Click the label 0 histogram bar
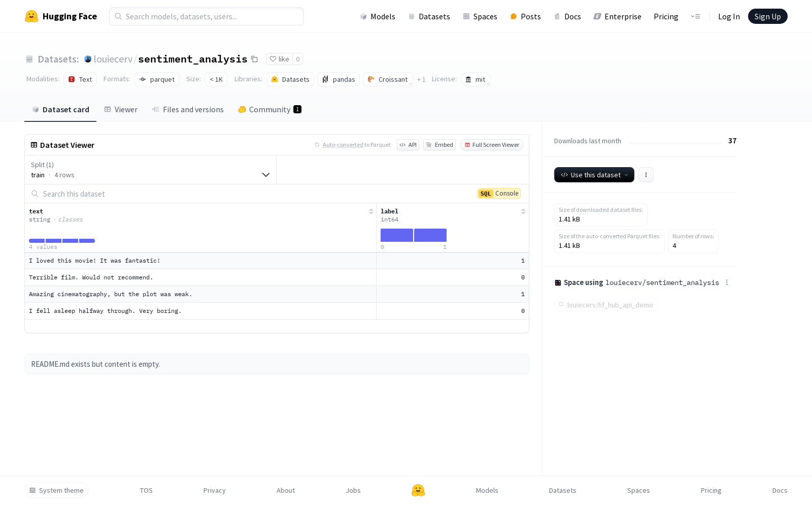Screen dimensions: 812x508 [x=397, y=235]
